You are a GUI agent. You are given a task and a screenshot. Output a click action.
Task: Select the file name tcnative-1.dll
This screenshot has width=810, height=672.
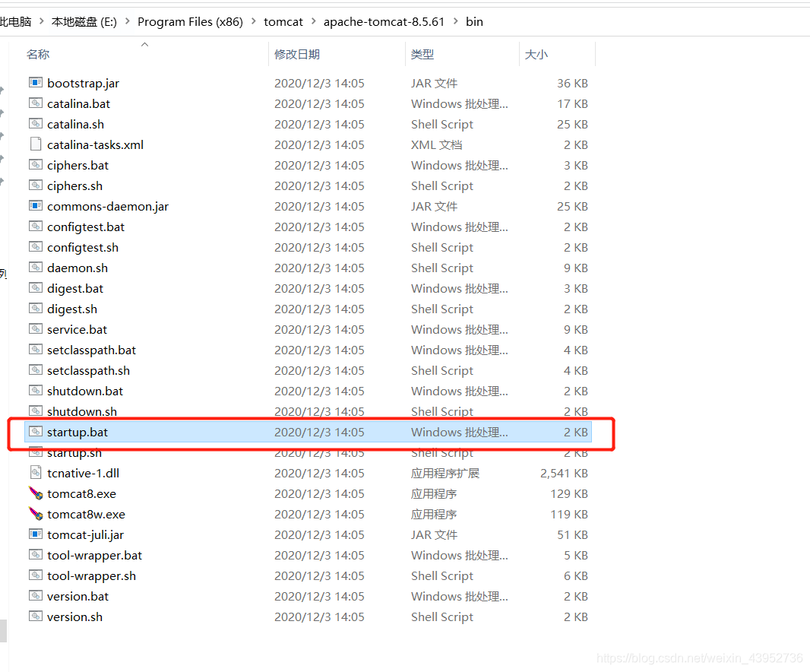[83, 473]
